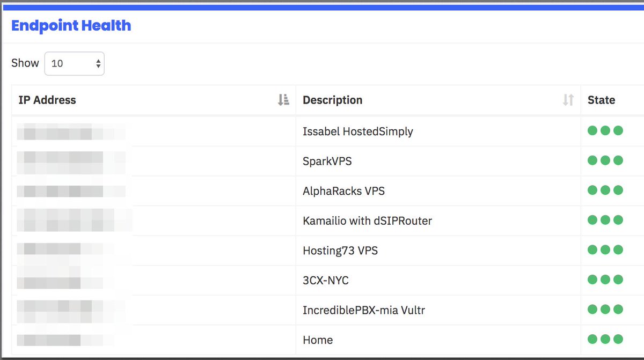Click state dots for 3CX-NYC row
The height and width of the screenshot is (360, 644).
[605, 280]
